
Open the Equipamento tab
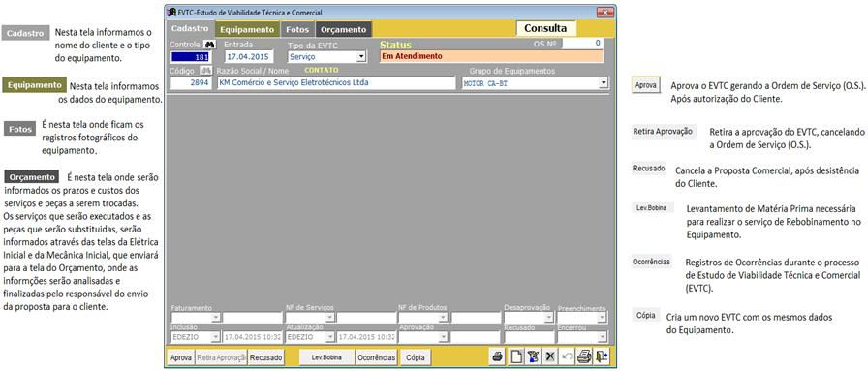[247, 29]
